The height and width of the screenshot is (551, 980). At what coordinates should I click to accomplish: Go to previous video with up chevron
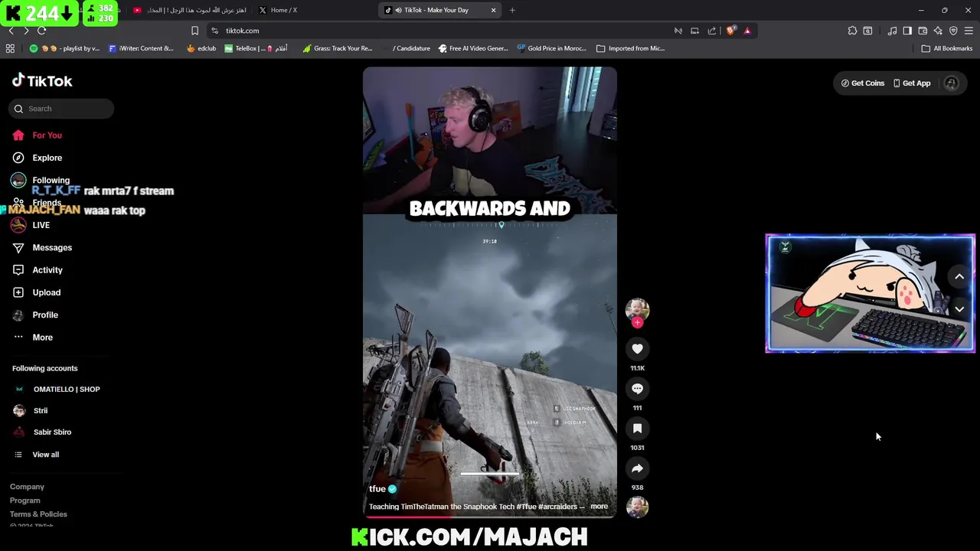(x=959, y=277)
